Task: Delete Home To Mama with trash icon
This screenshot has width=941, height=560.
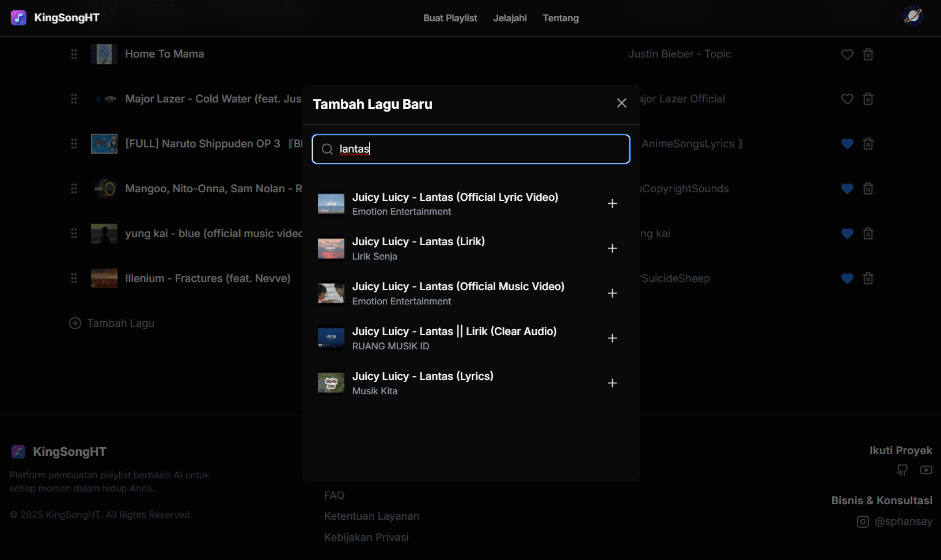Action: click(868, 55)
